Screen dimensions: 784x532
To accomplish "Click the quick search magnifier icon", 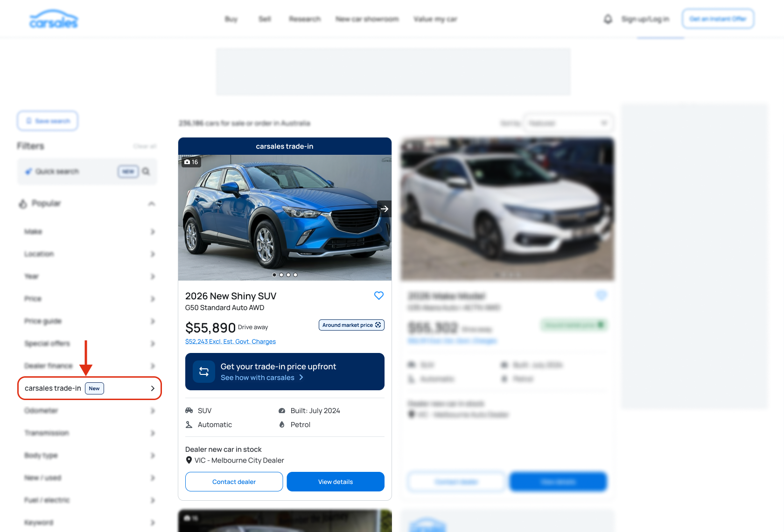I will (x=146, y=172).
